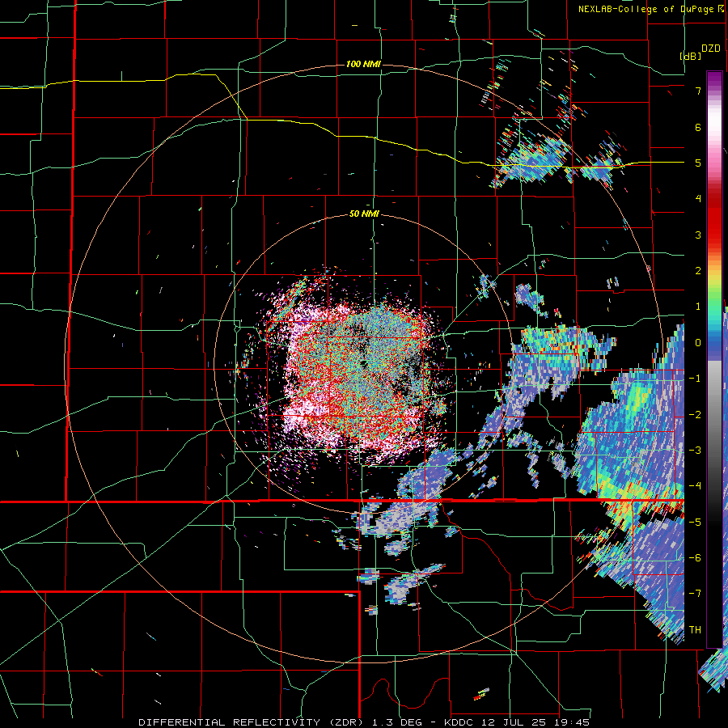Click the [dB] units label
This screenshot has width=728, height=728.
pyautogui.click(x=690, y=56)
